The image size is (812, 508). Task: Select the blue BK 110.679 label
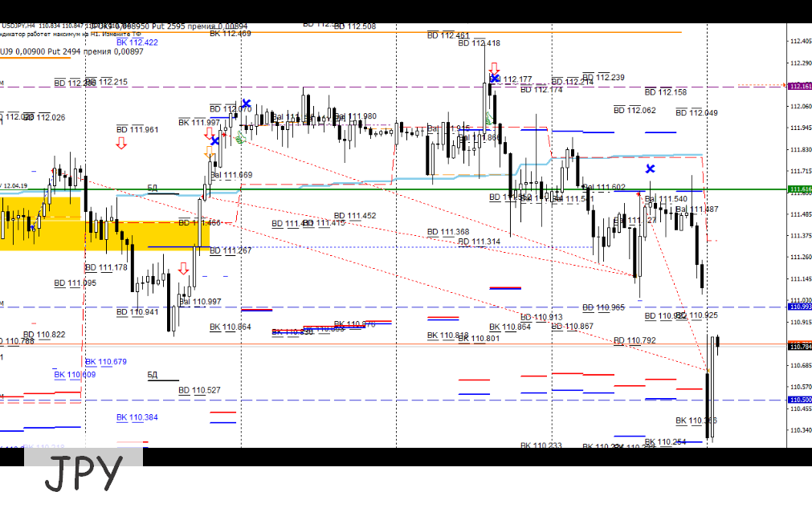[106, 362]
